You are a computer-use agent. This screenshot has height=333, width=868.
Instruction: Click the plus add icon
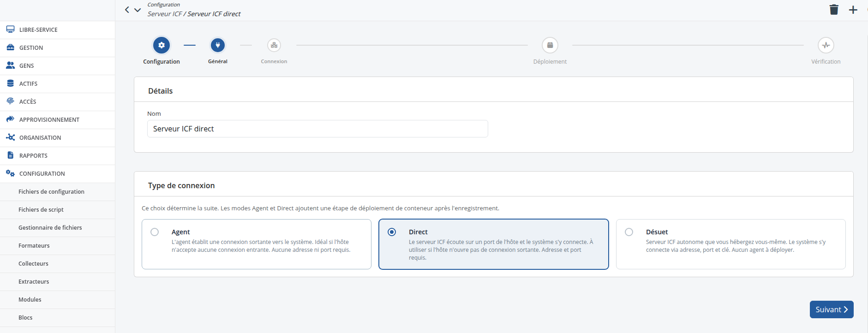click(x=853, y=10)
